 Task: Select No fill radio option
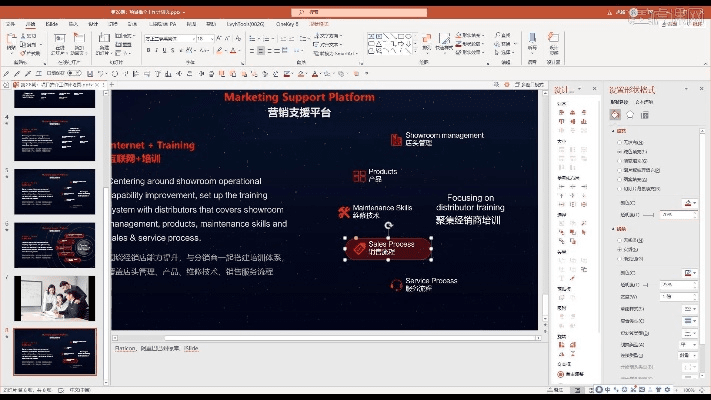(x=619, y=142)
